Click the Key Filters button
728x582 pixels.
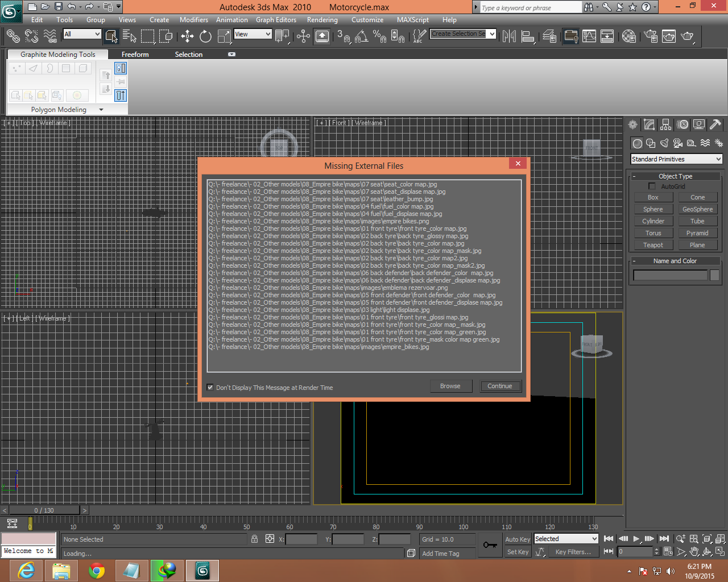point(573,552)
